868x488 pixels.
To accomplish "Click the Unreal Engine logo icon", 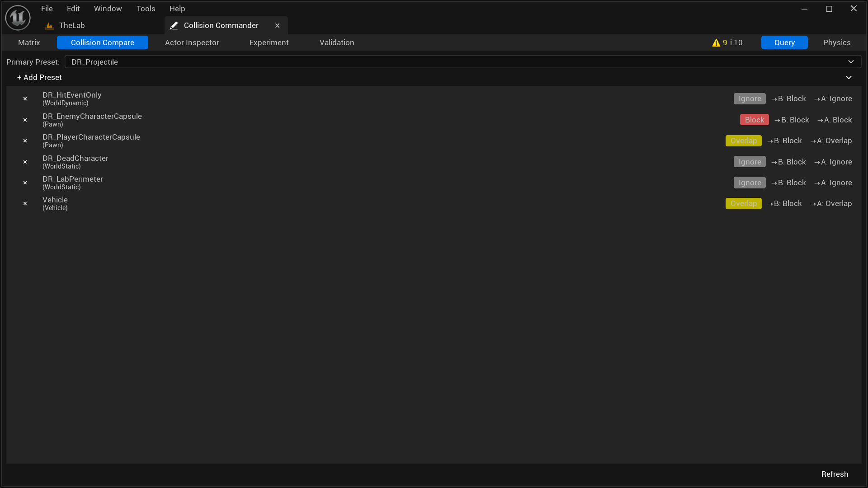I will click(x=17, y=17).
